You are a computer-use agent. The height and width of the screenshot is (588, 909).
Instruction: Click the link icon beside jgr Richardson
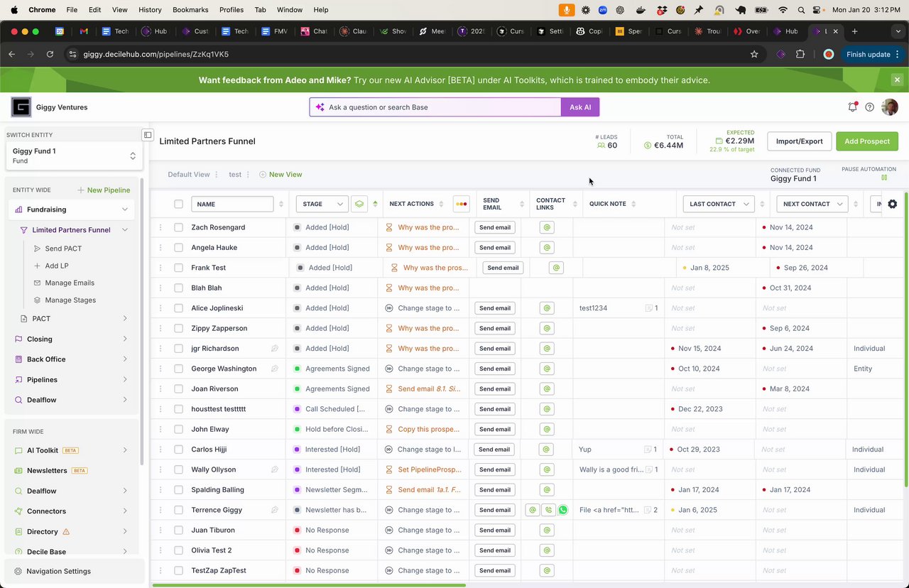point(275,349)
